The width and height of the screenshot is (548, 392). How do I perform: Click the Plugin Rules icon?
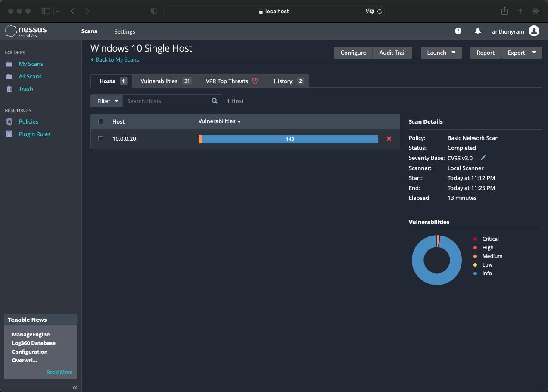(9, 134)
